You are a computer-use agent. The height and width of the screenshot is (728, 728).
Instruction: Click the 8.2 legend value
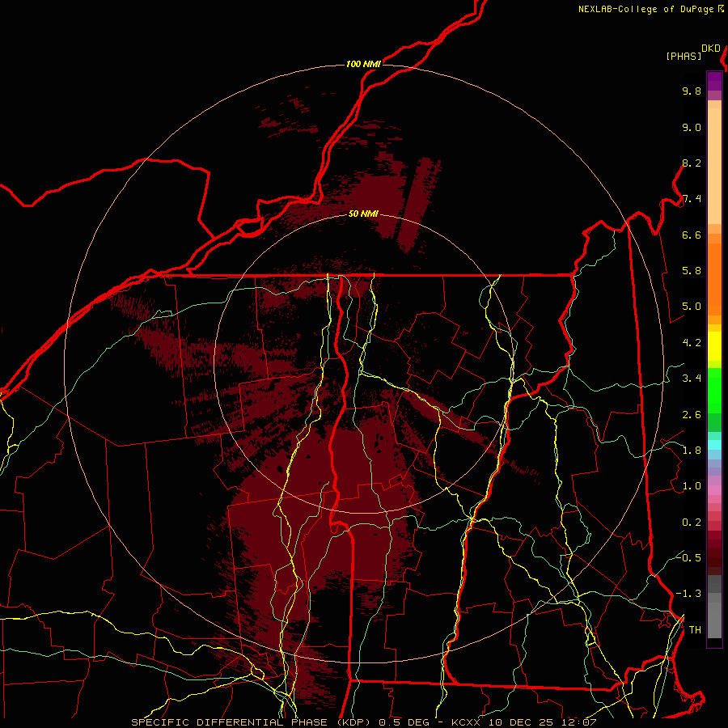pyautogui.click(x=692, y=163)
